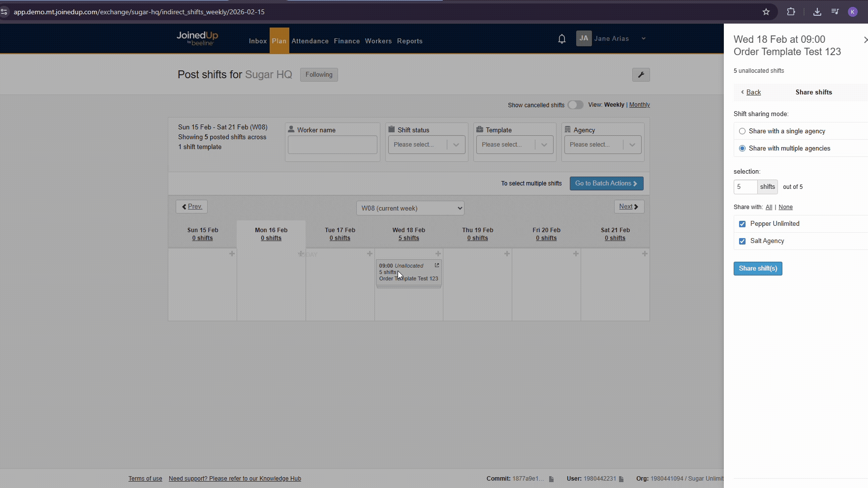Copy commit hash using copy icon
This screenshot has height=488, width=868.
point(551,479)
